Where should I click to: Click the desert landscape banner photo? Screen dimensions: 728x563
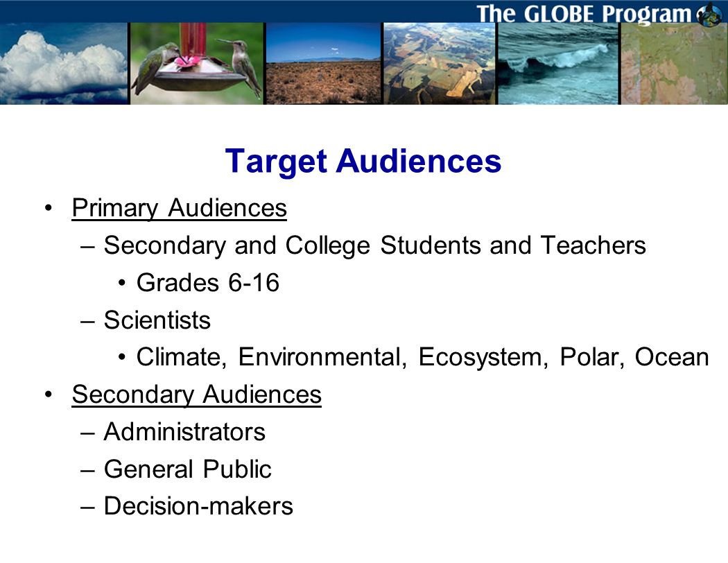[323, 64]
